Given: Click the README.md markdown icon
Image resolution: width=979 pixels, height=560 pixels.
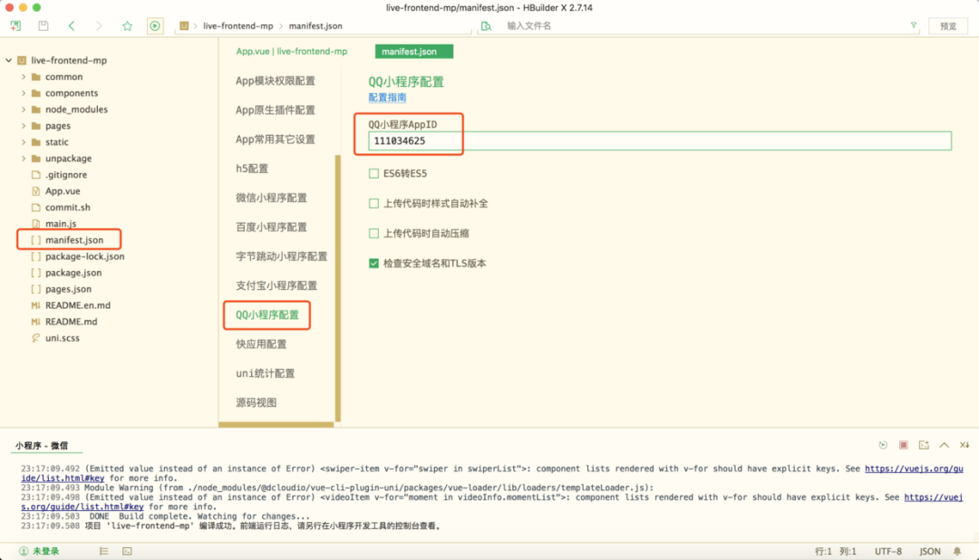Looking at the screenshot, I should click(35, 322).
